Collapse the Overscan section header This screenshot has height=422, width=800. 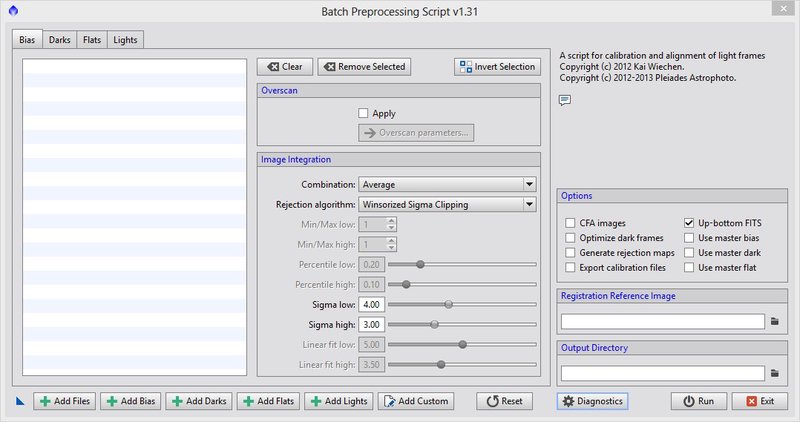398,90
